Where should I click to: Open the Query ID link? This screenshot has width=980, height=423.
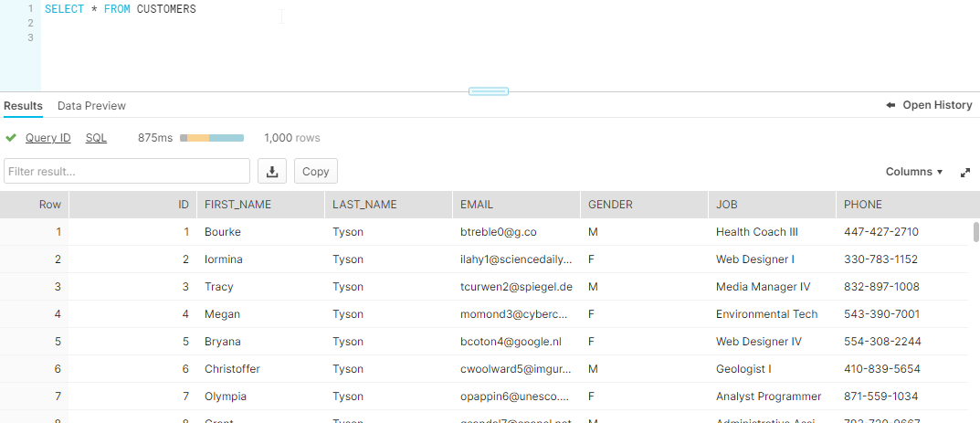pos(47,138)
